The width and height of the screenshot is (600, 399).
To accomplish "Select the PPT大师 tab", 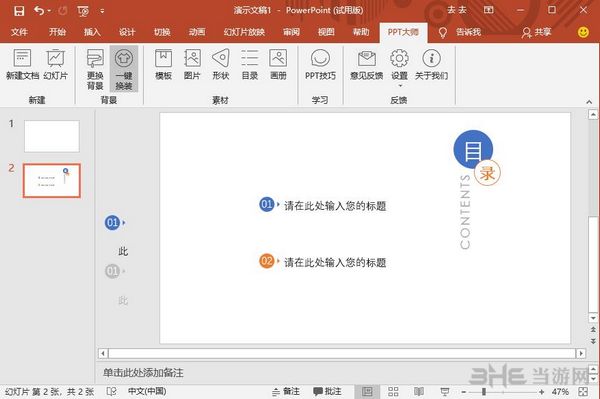I will coord(403,32).
